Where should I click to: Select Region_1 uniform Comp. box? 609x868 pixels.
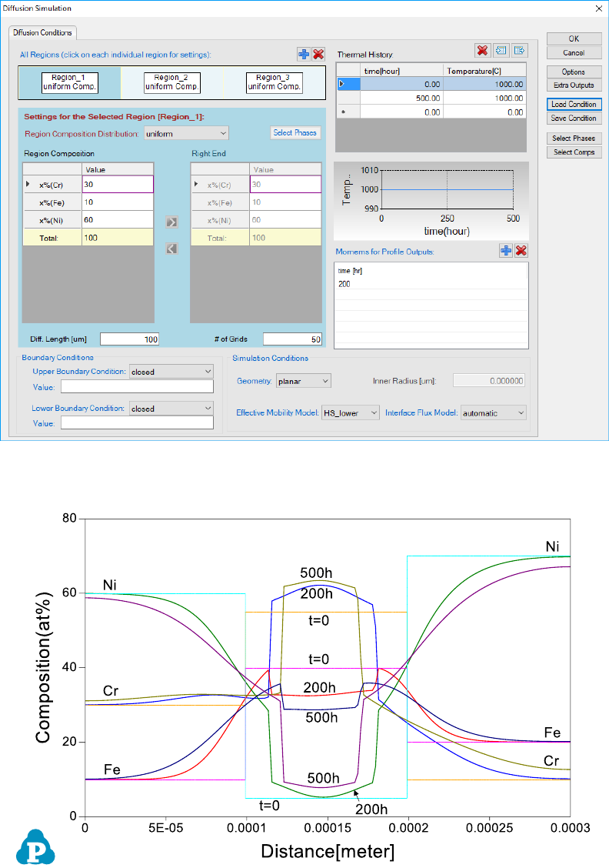click(x=70, y=82)
